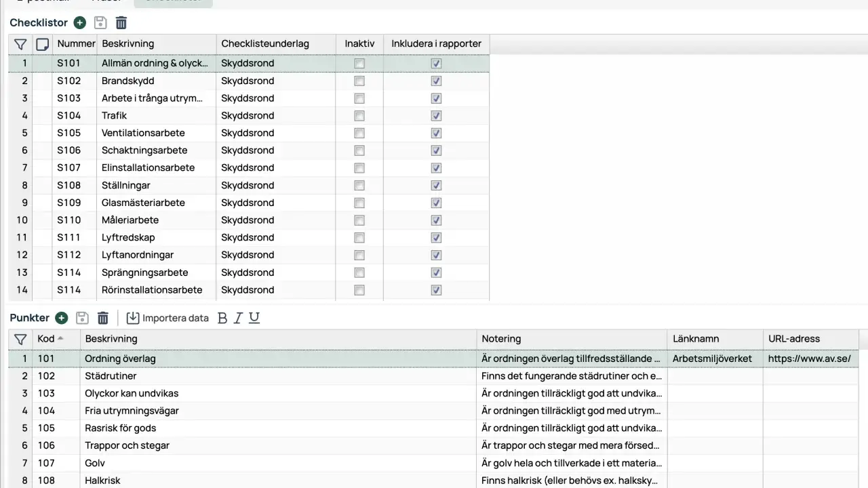Delete selected point in Punkter
This screenshot has width=868, height=488.
point(103,318)
